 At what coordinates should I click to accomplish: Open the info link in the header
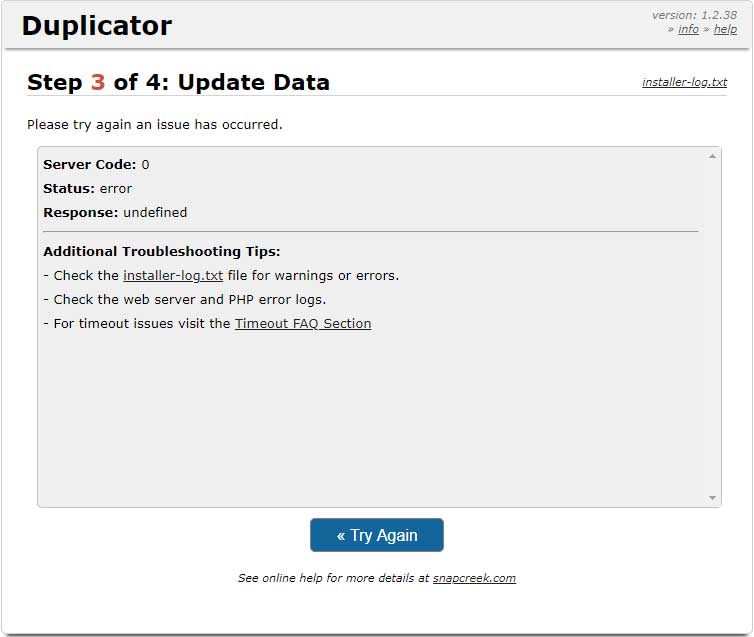pyautogui.click(x=688, y=29)
